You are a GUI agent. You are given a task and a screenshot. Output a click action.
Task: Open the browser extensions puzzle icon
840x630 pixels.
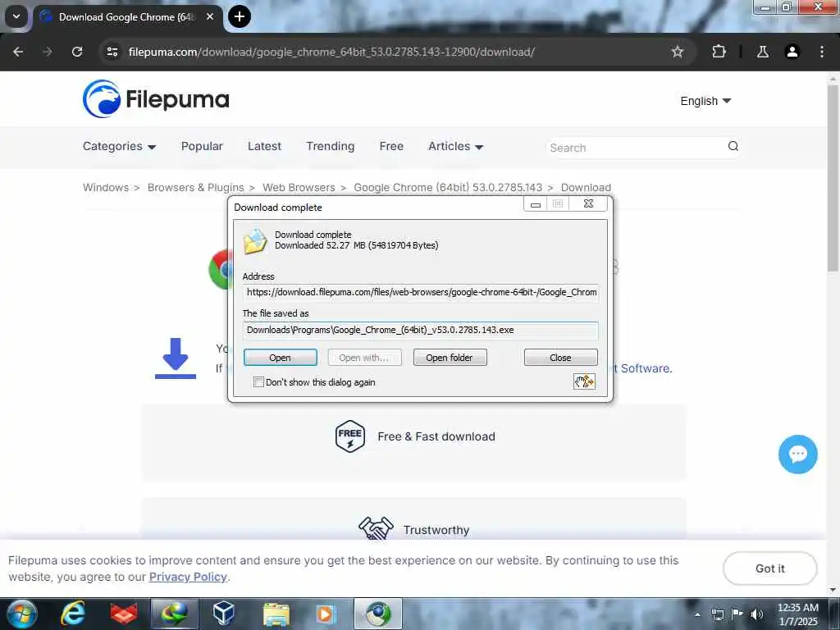(719, 52)
